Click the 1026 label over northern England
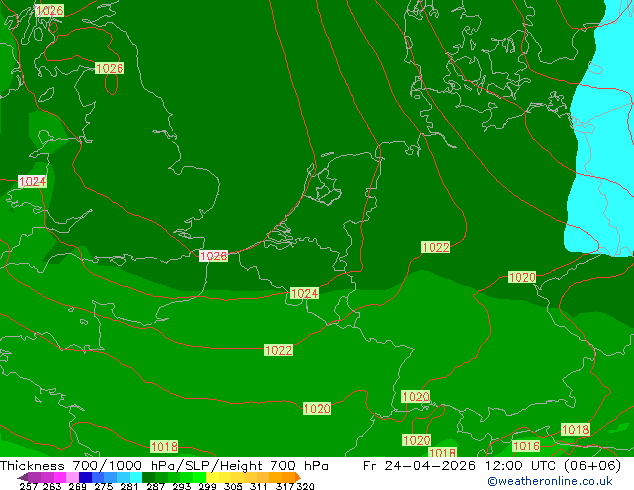This screenshot has height=490, width=634. (109, 68)
